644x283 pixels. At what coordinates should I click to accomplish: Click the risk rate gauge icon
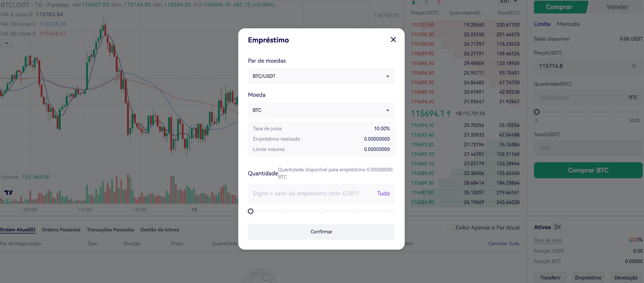coord(632,240)
